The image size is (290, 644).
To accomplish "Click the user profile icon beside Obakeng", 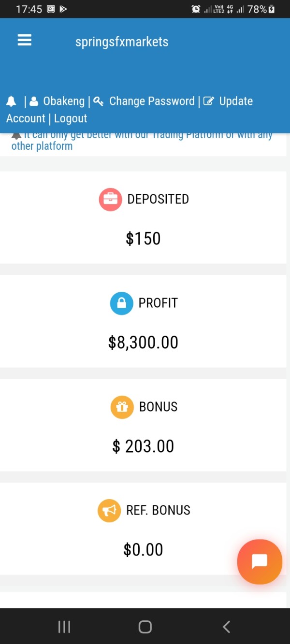I will [x=34, y=101].
